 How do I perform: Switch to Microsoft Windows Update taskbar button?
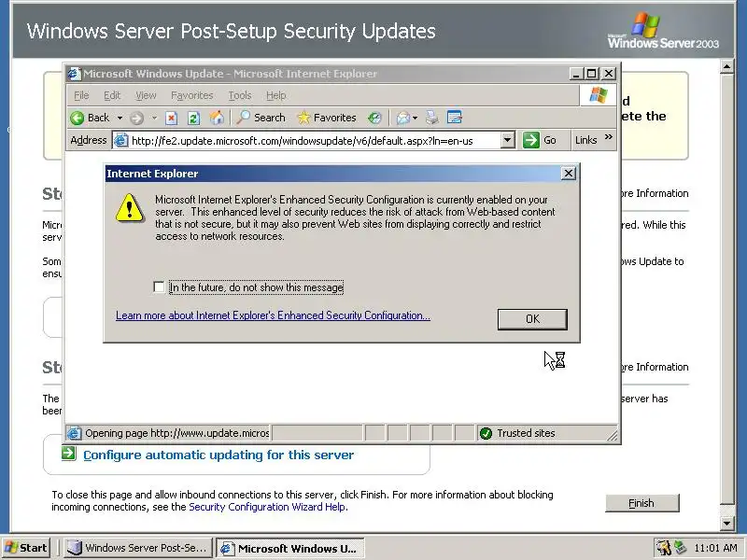click(289, 548)
